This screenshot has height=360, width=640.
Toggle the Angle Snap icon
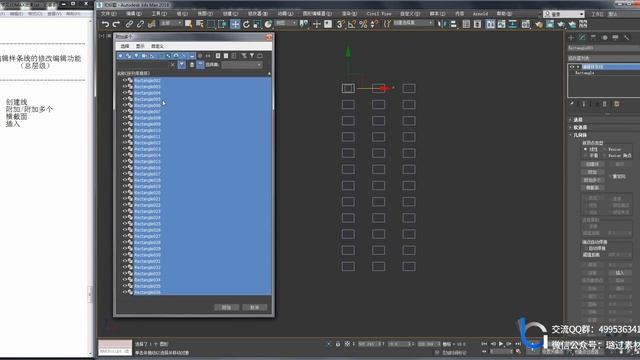[352, 24]
